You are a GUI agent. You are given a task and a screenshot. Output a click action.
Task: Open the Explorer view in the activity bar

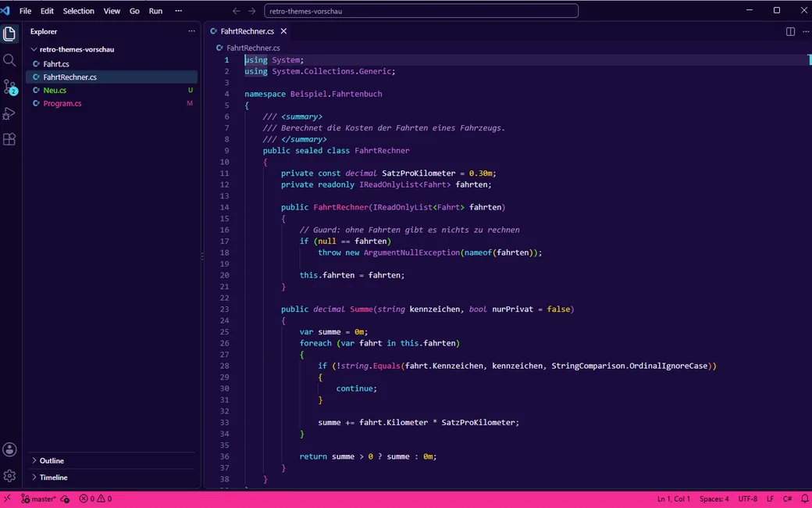tap(9, 34)
